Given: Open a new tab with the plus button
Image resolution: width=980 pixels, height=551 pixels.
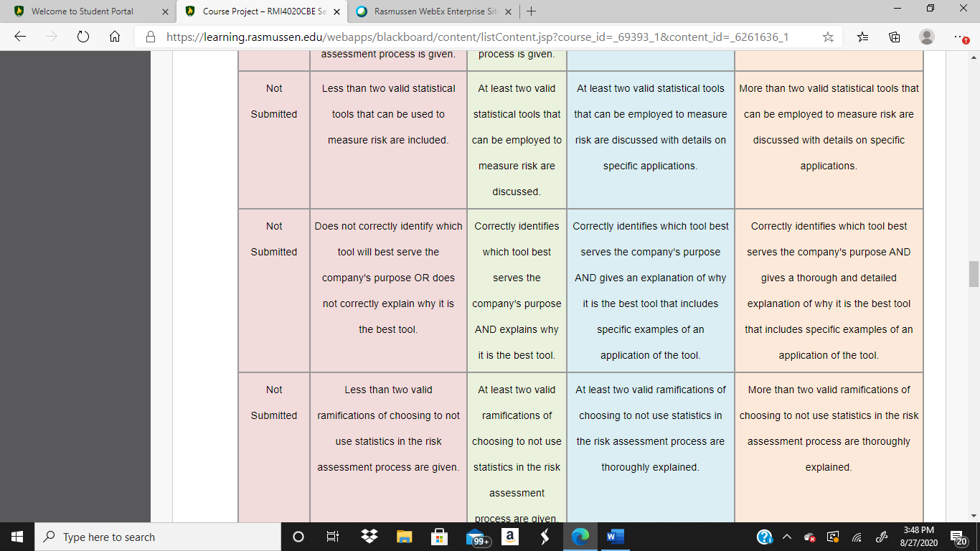Looking at the screenshot, I should point(531,11).
